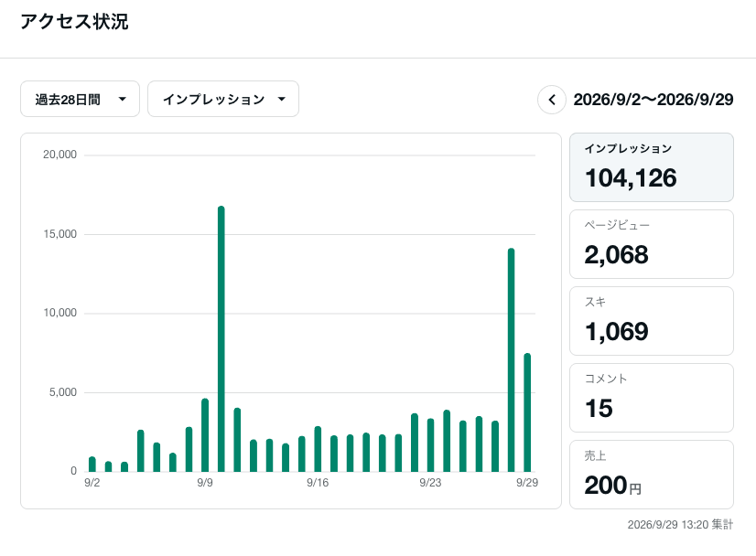Open the インプレッション metric dropdown
This screenshot has height=556, width=756.
coord(223,99)
